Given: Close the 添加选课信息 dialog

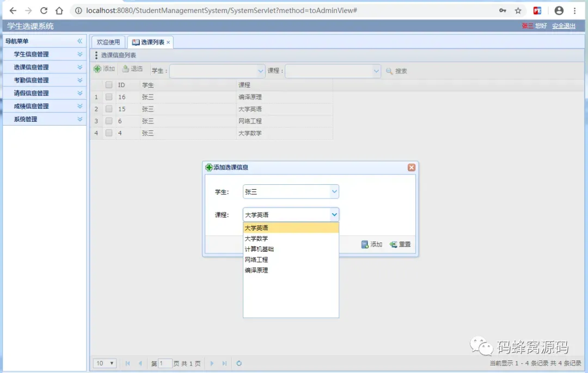Looking at the screenshot, I should pos(412,167).
